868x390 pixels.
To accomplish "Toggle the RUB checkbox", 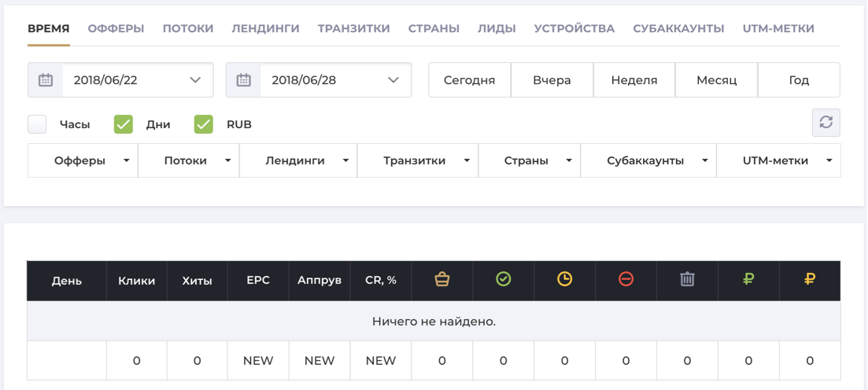I will pyautogui.click(x=204, y=124).
